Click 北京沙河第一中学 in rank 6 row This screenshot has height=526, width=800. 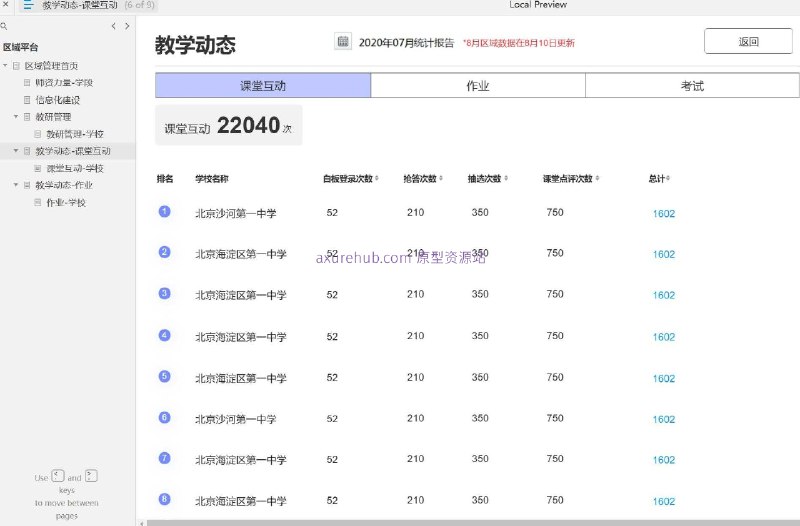pos(236,419)
